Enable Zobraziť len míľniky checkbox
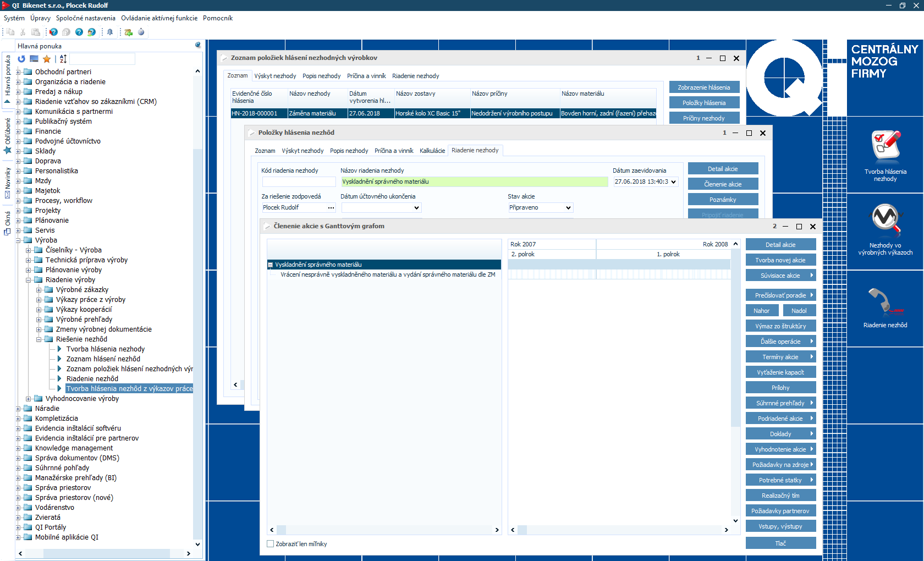 (270, 544)
